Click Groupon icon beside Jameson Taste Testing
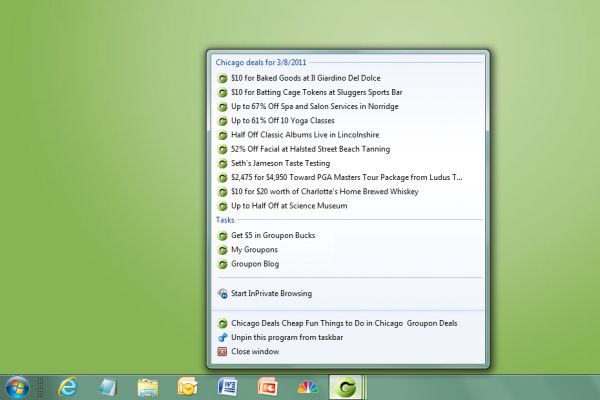Viewport: 600px width, 400px height. (222, 163)
